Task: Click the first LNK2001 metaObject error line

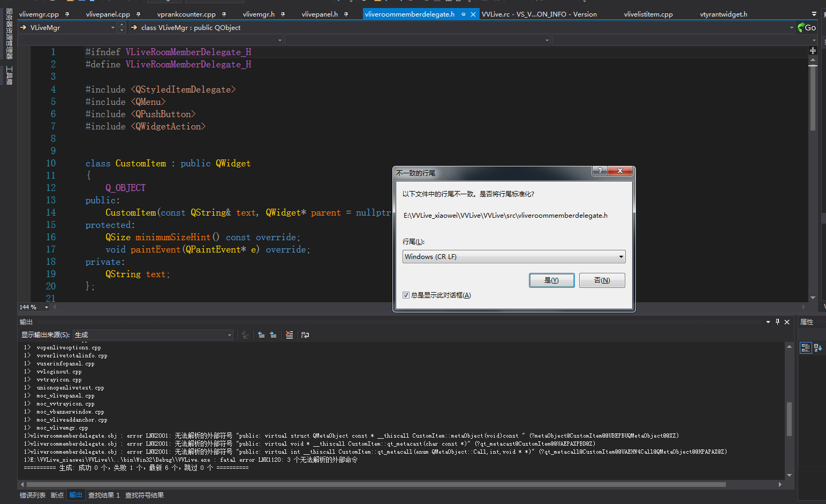Action: tap(351, 436)
